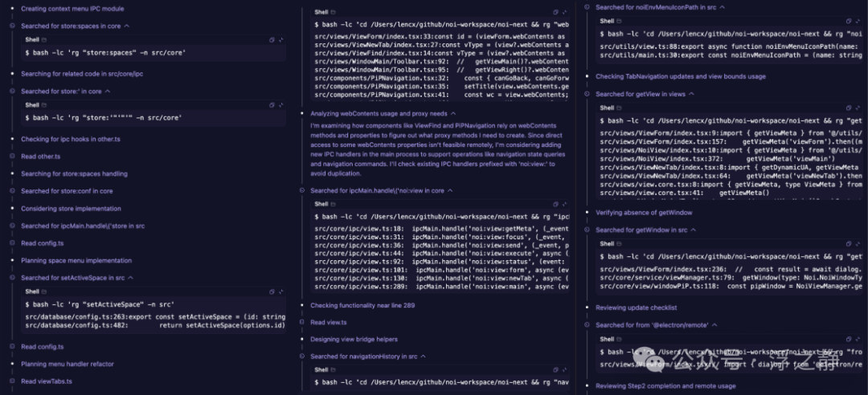Click rightmost header icon of store:spaces Shell block
868x395 pixels.
click(280, 40)
